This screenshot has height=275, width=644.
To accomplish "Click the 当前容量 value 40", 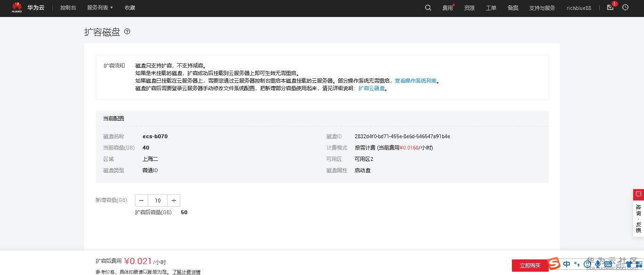I will pyautogui.click(x=146, y=148).
